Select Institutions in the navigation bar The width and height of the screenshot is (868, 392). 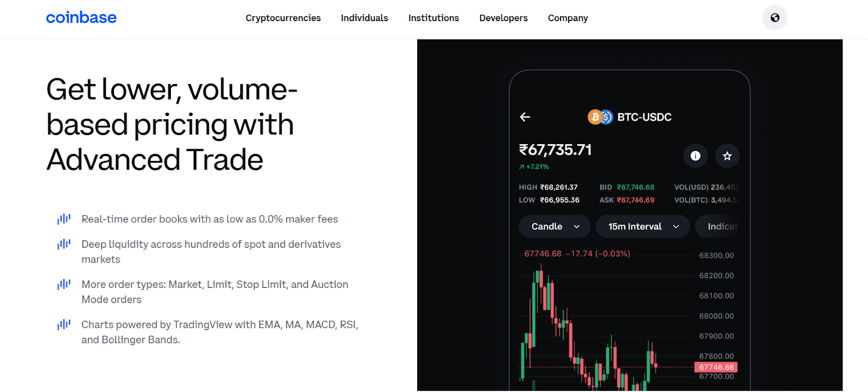tap(433, 18)
